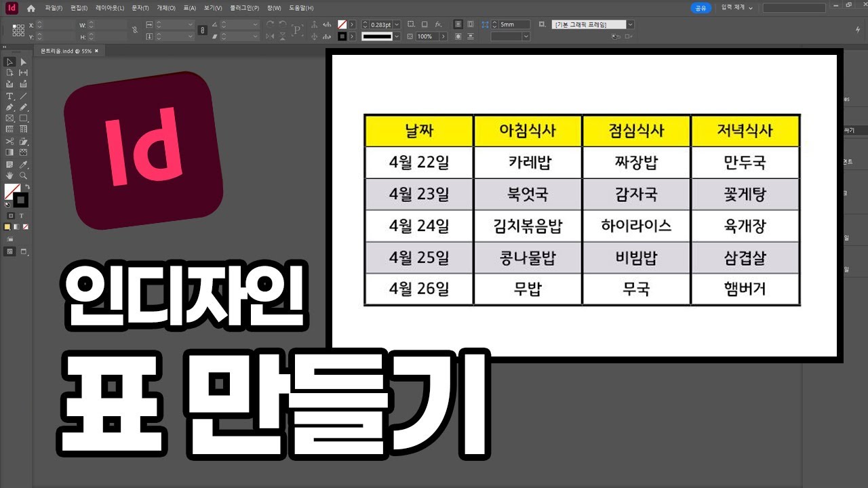Select the Type tool

[9, 96]
